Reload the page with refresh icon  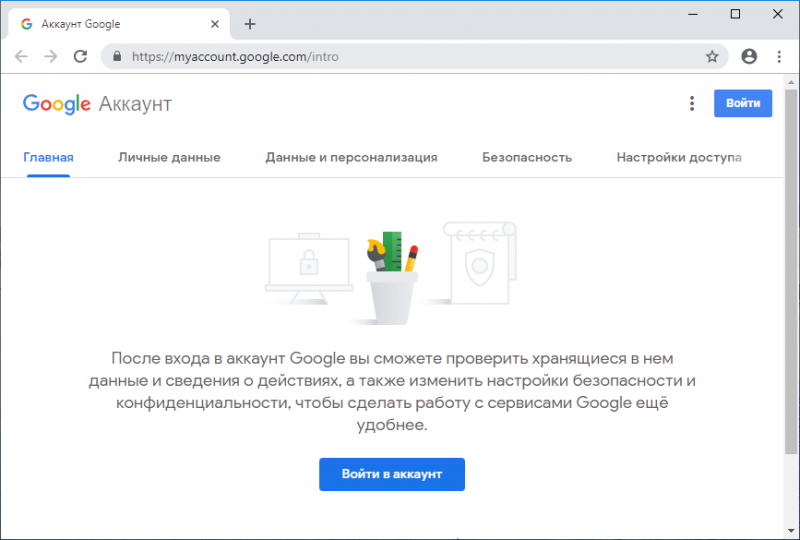(x=81, y=56)
